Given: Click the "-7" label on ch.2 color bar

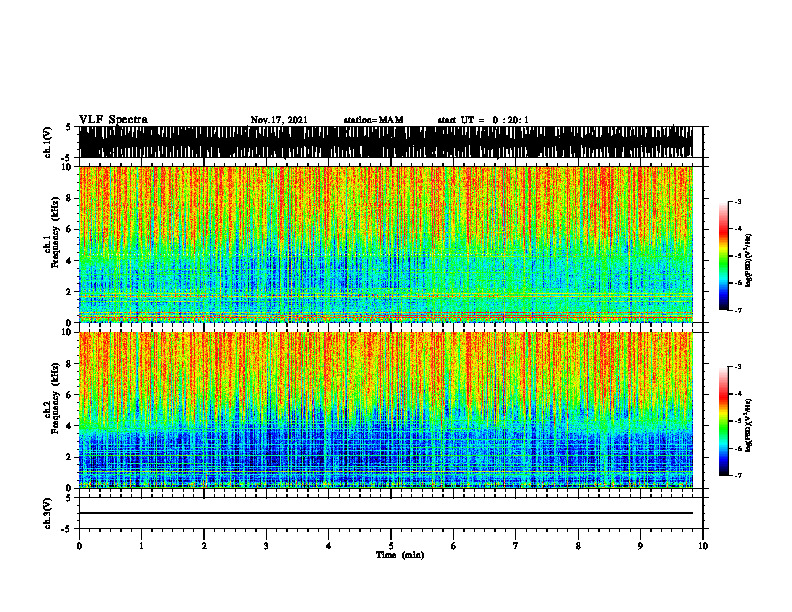Looking at the screenshot, I should 738,475.
